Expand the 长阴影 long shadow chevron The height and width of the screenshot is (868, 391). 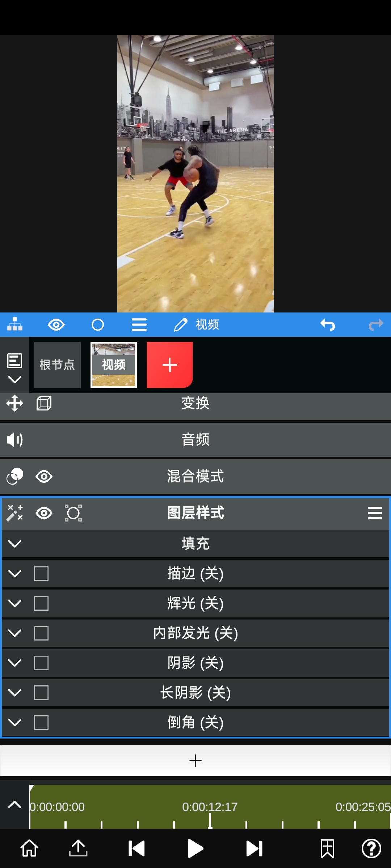pyautogui.click(x=14, y=693)
